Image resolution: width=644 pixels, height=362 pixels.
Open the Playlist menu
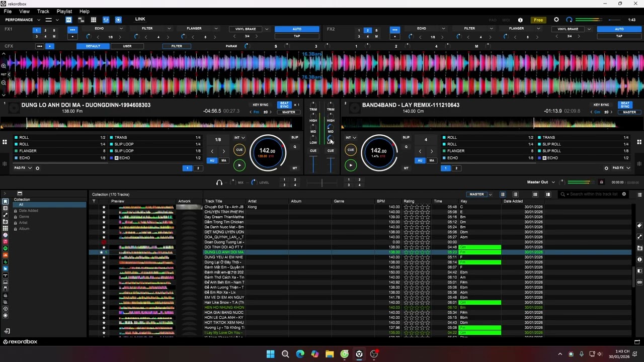tap(64, 11)
